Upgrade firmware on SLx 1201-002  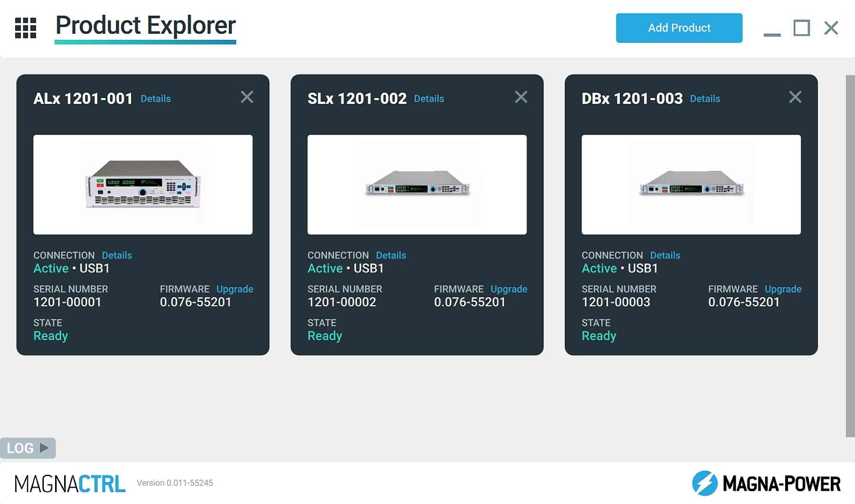click(x=509, y=289)
